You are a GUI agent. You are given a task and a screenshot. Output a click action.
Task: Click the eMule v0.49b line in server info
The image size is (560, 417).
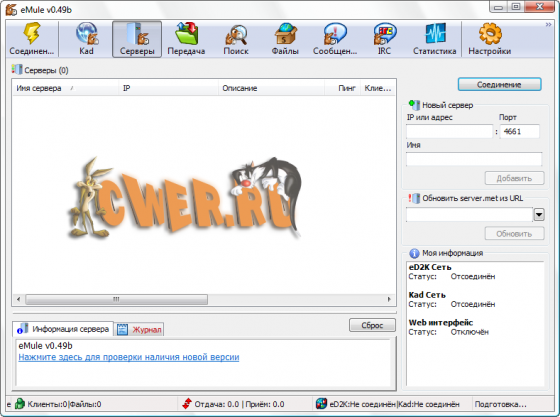tap(45, 346)
